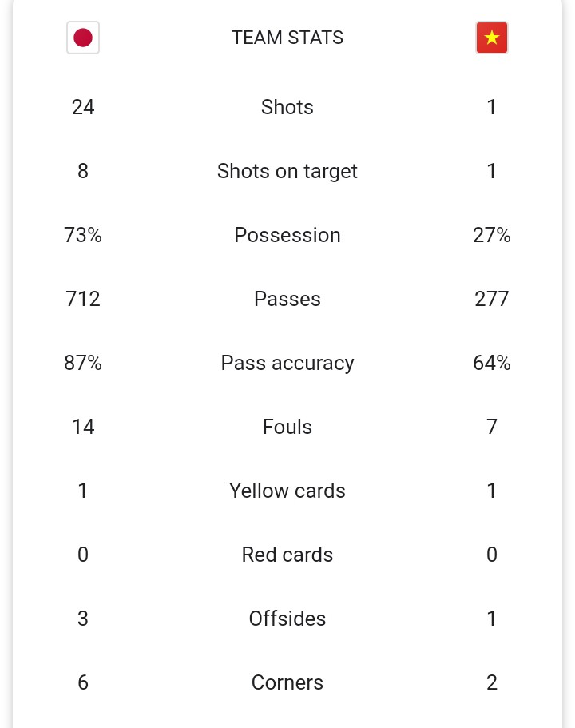This screenshot has width=575, height=728.
Task: Click Vietnam's 64% pass accuracy
Action: point(491,363)
